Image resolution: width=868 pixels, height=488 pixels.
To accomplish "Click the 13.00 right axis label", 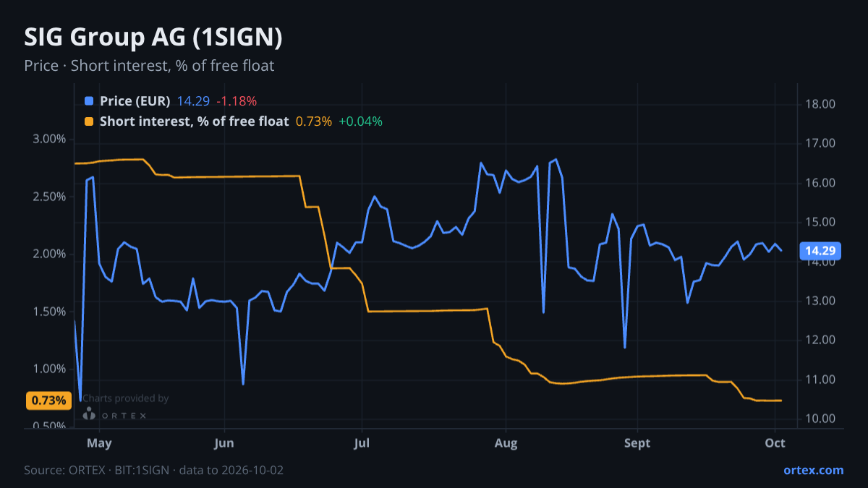I will 820,301.
